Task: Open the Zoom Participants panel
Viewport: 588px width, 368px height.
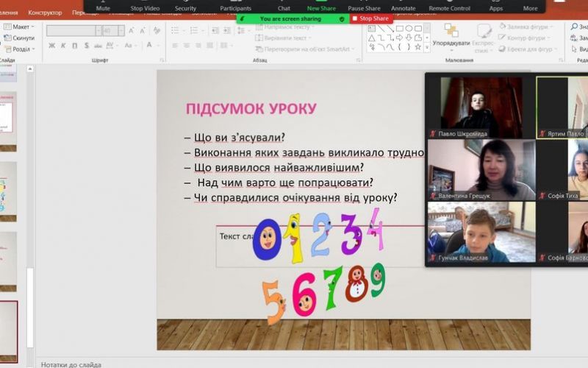Action: 235,6
